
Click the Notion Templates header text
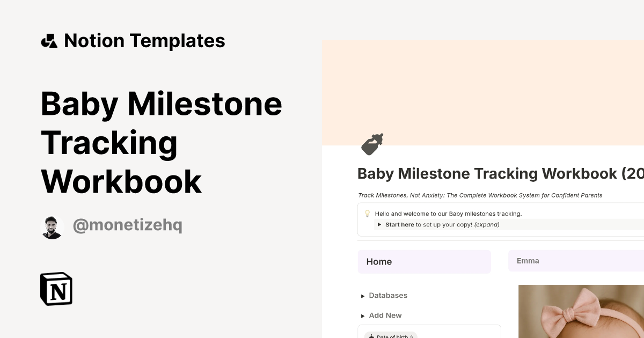tap(144, 40)
